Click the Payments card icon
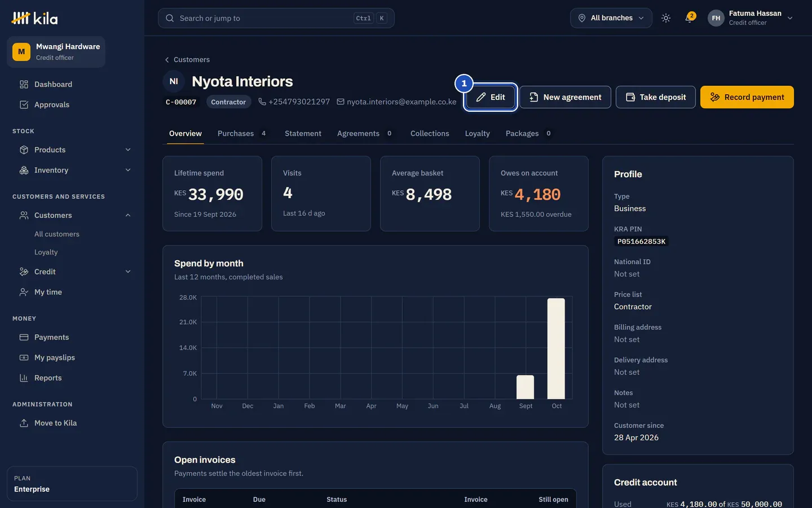This screenshot has height=508, width=812. 24,338
